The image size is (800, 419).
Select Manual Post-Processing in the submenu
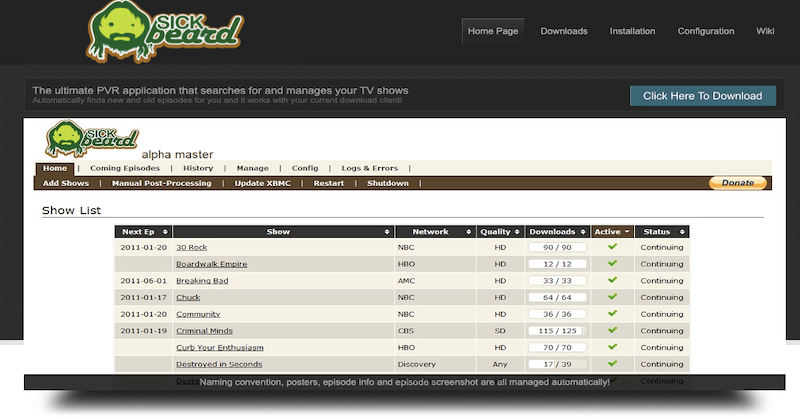(161, 183)
